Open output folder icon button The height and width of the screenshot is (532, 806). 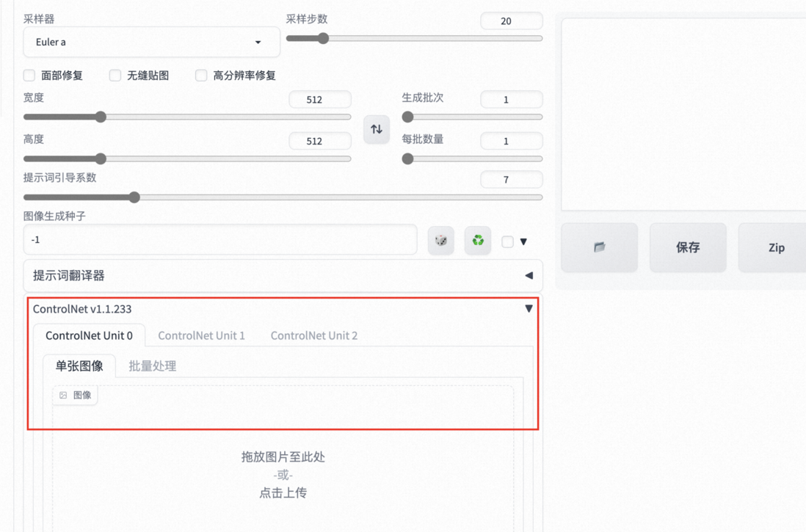599,247
